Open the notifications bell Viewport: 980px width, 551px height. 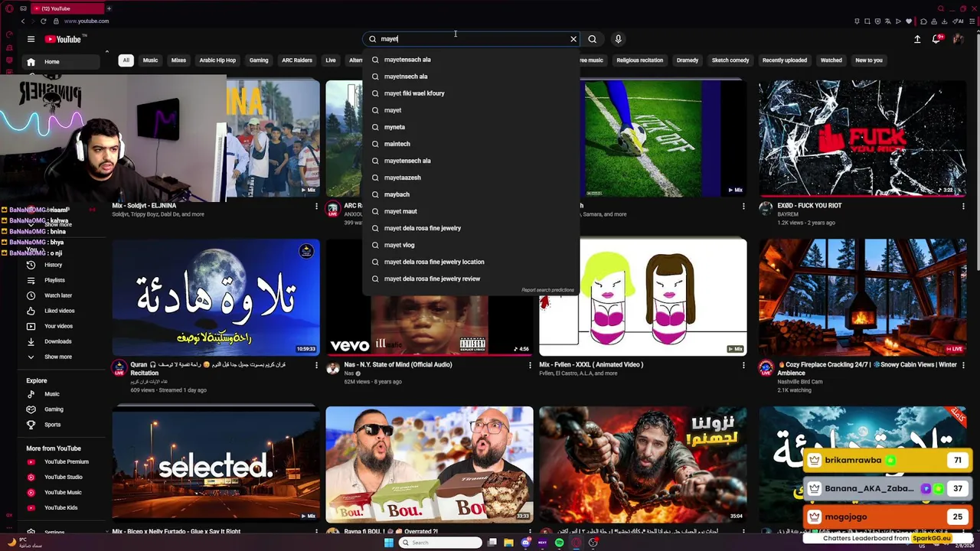[x=936, y=39]
